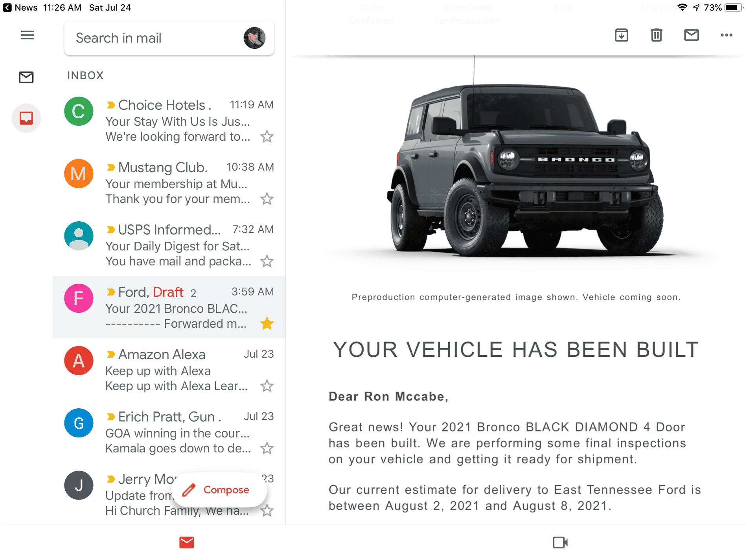Image resolution: width=747 pixels, height=560 pixels.
Task: Archive the open Ford email
Action: pyautogui.click(x=621, y=35)
